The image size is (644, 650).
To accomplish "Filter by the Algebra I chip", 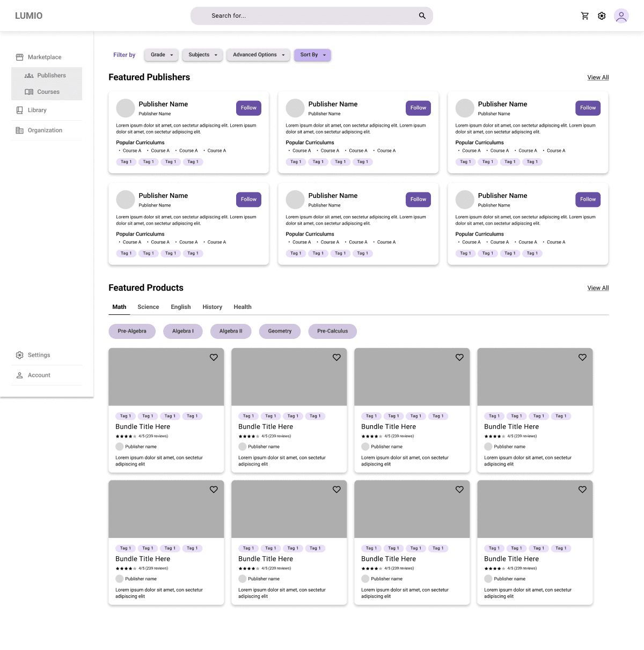I will (x=183, y=331).
